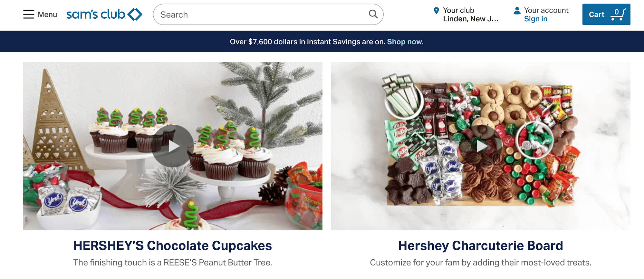
Task: Open Hershey Charcuterie Board heading
Action: [x=481, y=246]
